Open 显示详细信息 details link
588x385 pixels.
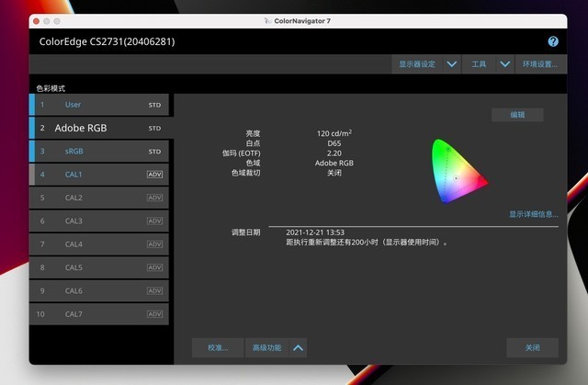(533, 214)
